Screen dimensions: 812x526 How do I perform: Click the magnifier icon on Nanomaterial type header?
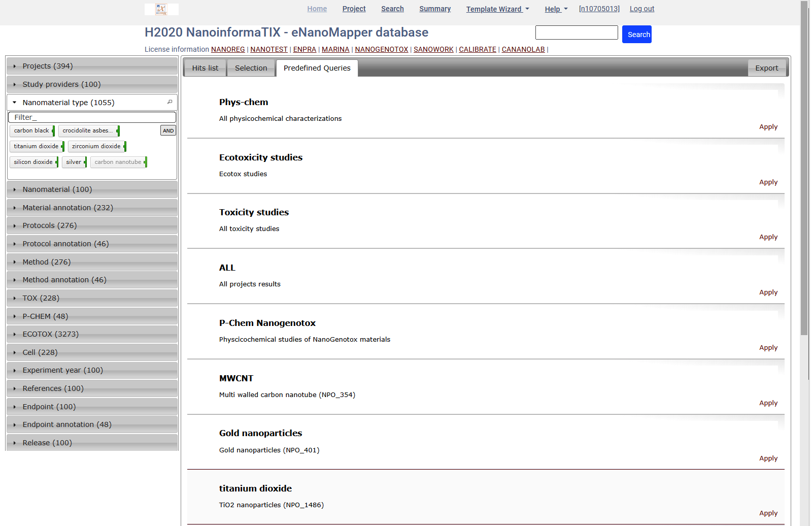tap(170, 102)
